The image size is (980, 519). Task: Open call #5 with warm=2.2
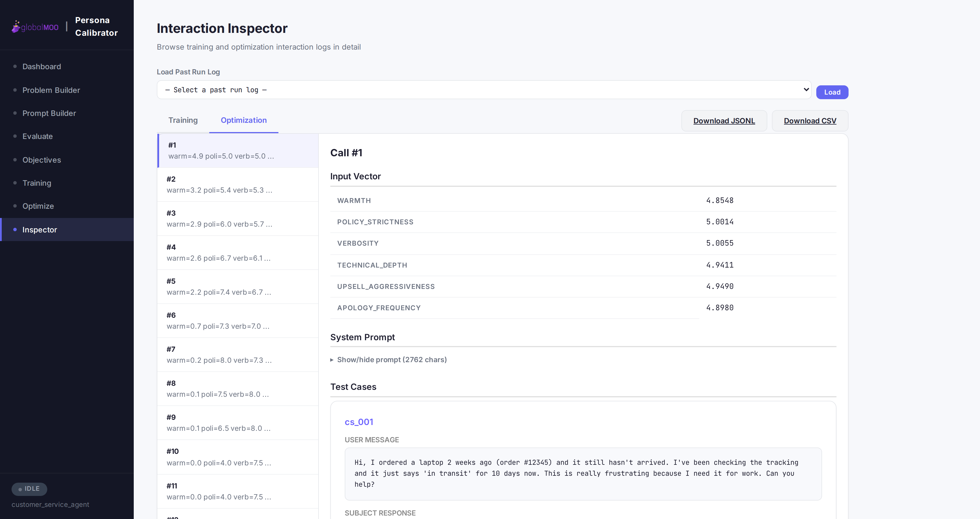pyautogui.click(x=238, y=287)
